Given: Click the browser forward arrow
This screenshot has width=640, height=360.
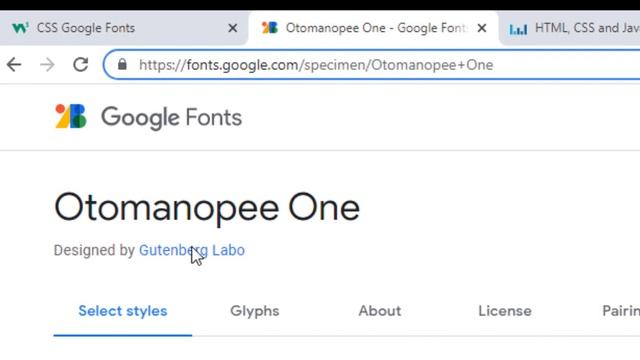Looking at the screenshot, I should (47, 64).
